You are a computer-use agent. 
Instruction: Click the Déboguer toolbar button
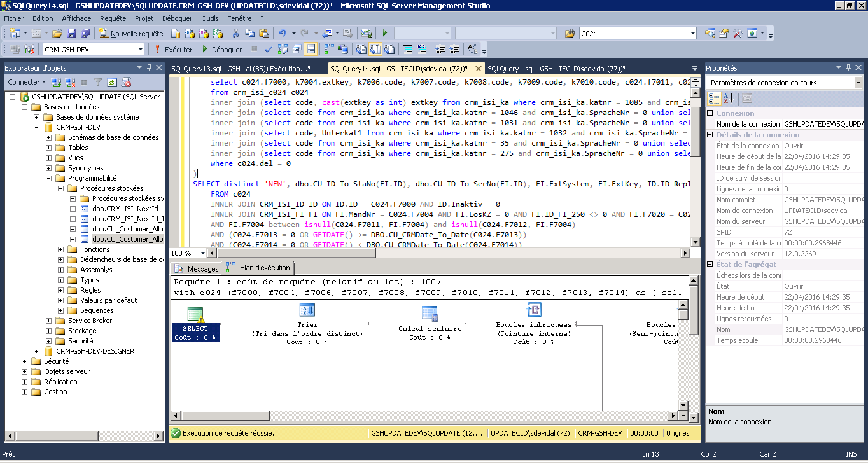221,49
